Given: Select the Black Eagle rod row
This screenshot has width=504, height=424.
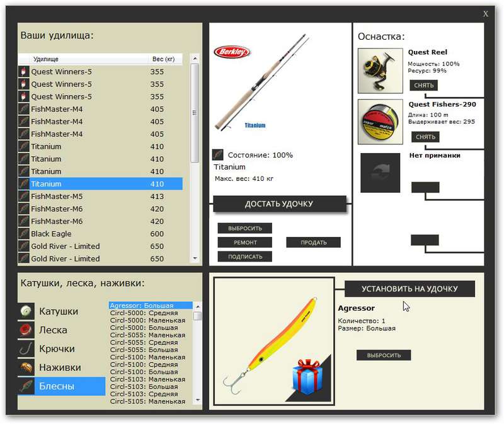Looking at the screenshot, I should pos(100,234).
